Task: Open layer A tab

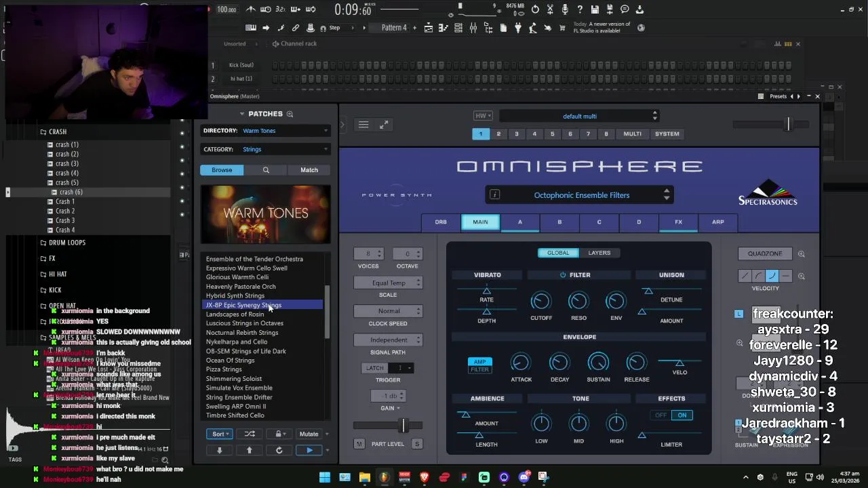Action: coord(520,222)
